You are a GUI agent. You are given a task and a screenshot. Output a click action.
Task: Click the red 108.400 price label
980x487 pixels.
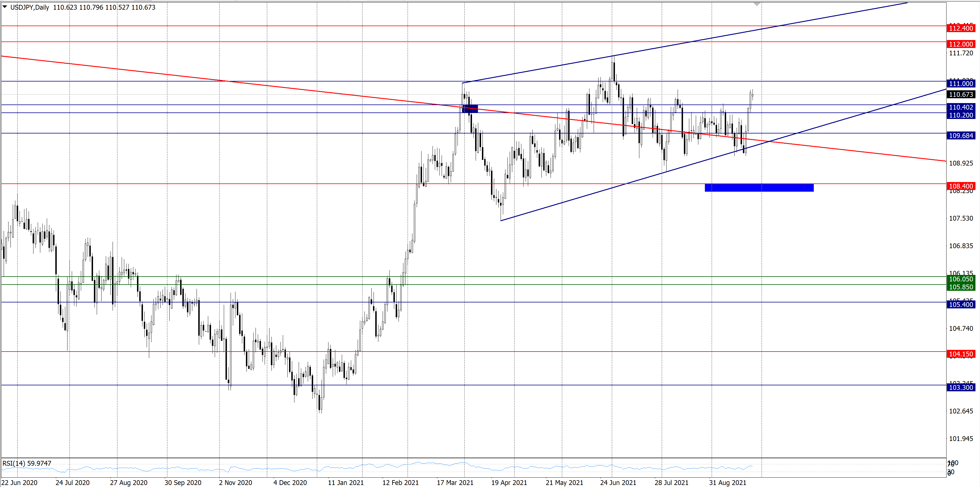click(x=961, y=186)
